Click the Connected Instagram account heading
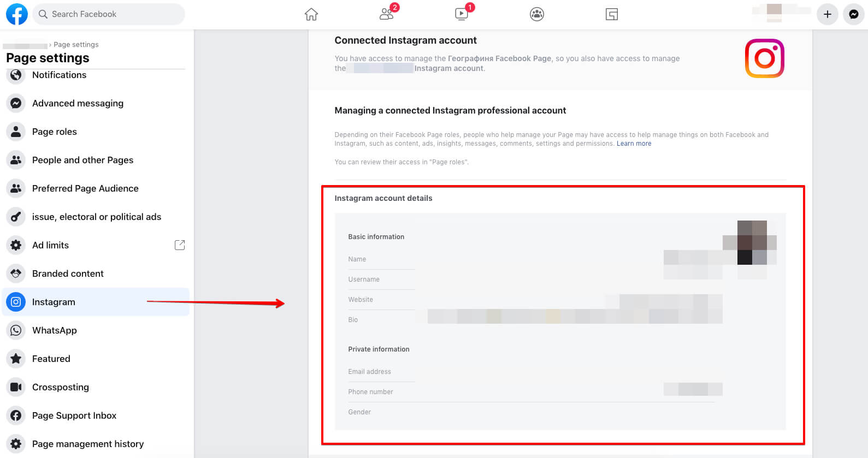The width and height of the screenshot is (868, 458). click(405, 40)
